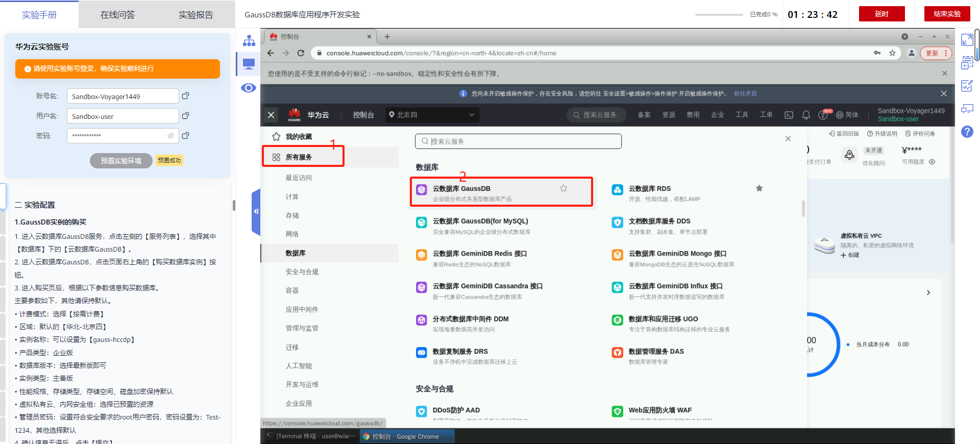The height and width of the screenshot is (444, 980).
Task: Click the 延时 button
Action: [882, 14]
